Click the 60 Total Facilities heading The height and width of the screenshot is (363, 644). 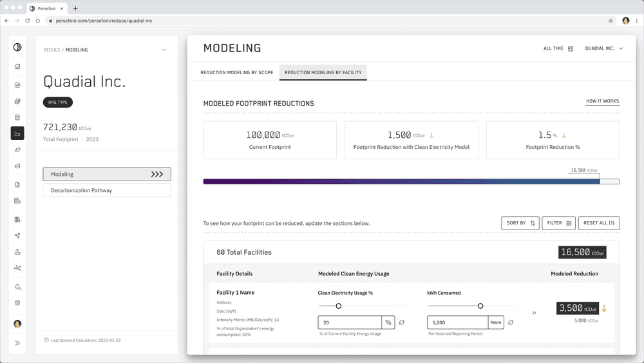pyautogui.click(x=244, y=252)
